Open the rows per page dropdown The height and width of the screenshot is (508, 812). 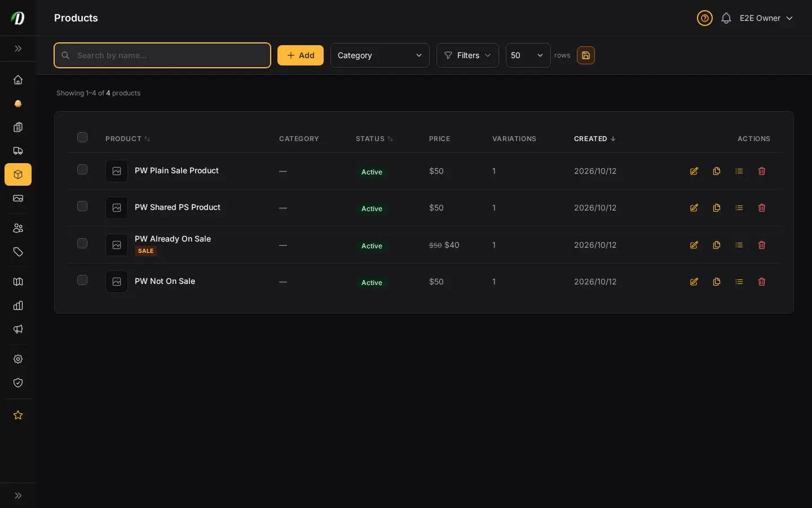tap(528, 55)
